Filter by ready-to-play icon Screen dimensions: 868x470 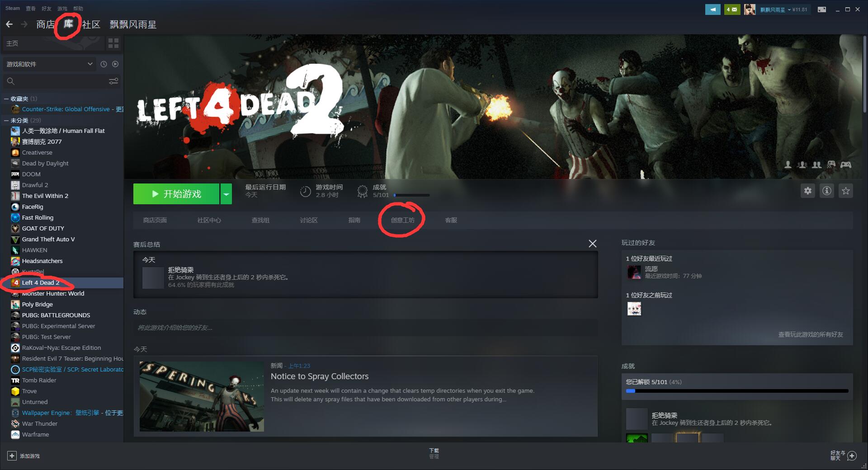pos(115,64)
